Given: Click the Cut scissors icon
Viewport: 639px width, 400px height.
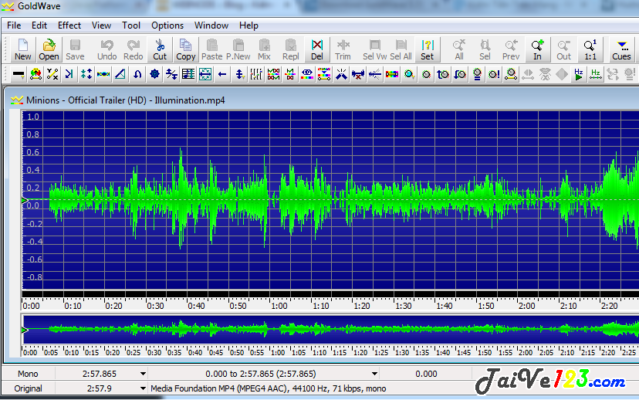Looking at the screenshot, I should tap(160, 50).
